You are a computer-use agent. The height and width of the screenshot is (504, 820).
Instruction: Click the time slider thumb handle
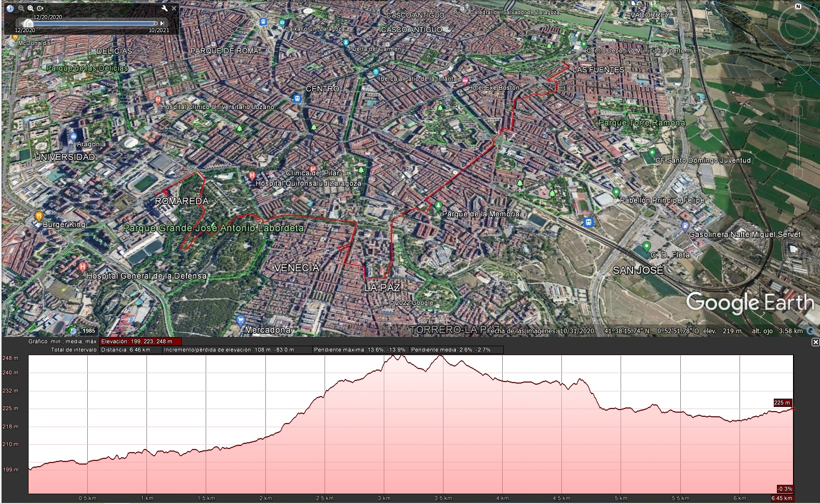(x=27, y=23)
